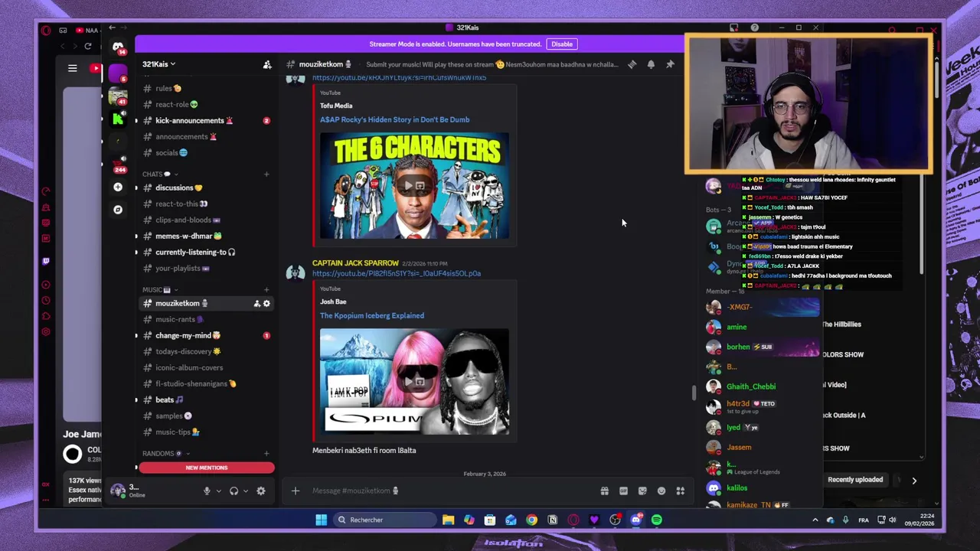Toggle headphones deafen in user panel
The height and width of the screenshot is (551, 980).
point(234,491)
